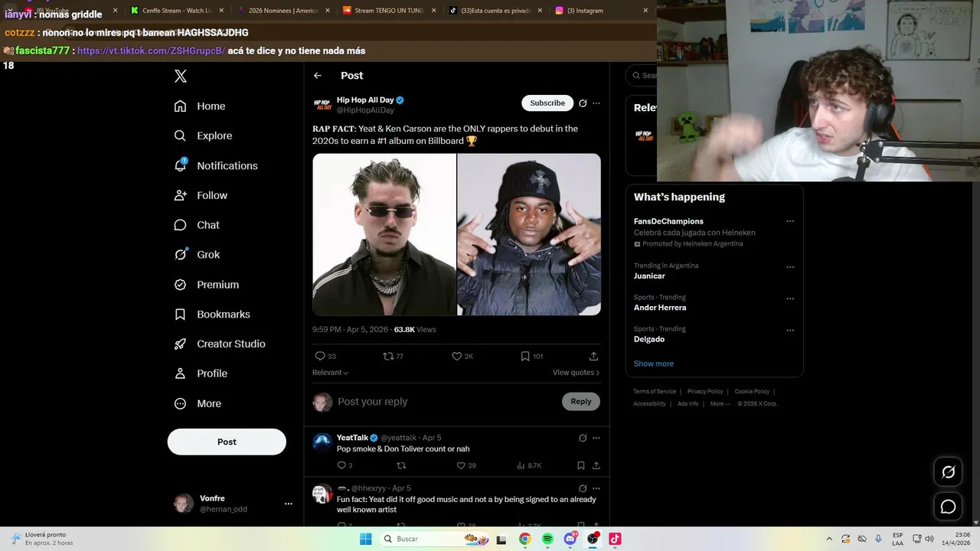Click the Reply button
This screenshot has width=980, height=551.
581,402
